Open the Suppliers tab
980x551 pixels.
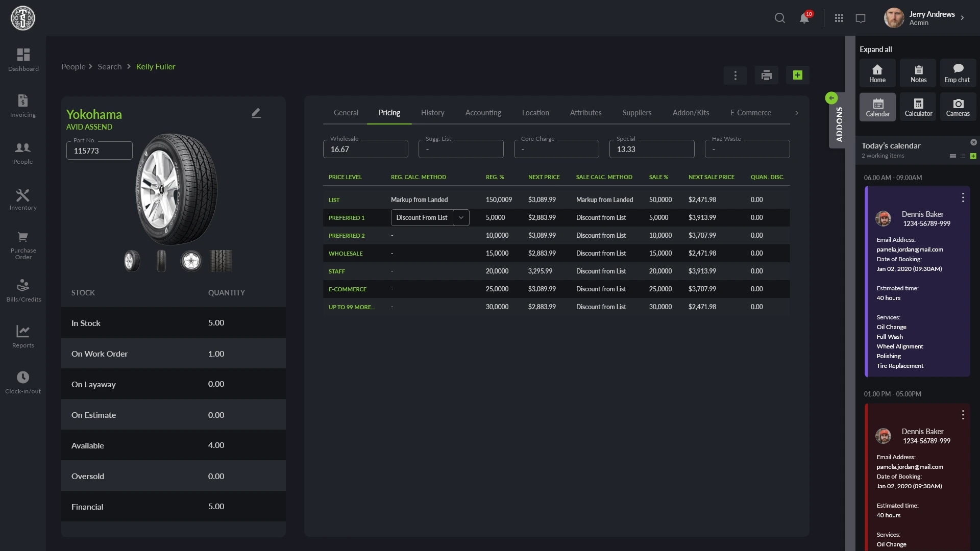636,113
